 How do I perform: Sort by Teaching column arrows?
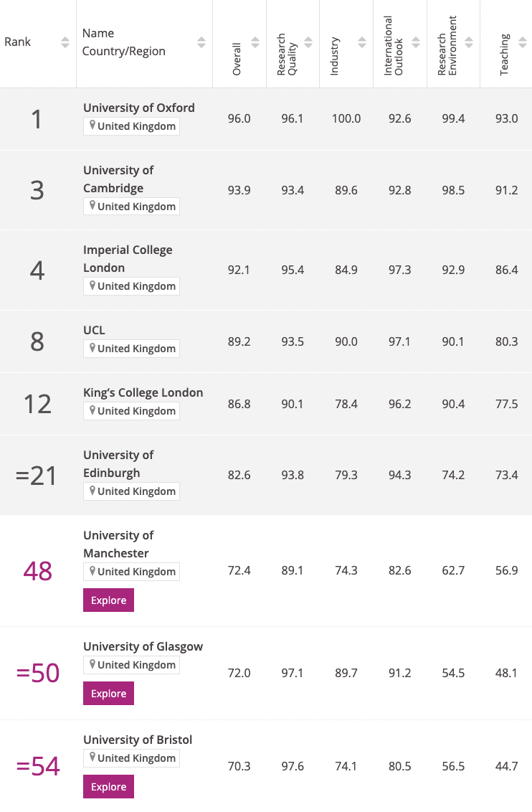point(523,42)
